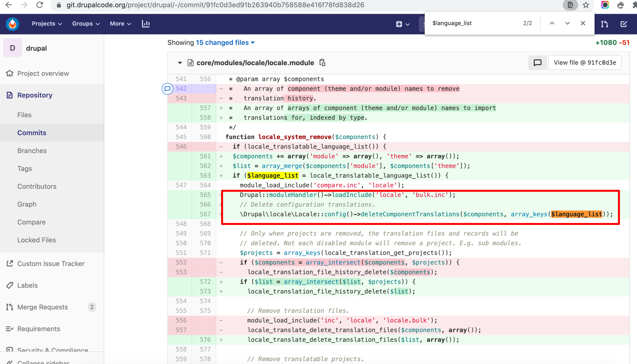The image size is (637, 364).
Task: Go to next search match
Action: 567,23
